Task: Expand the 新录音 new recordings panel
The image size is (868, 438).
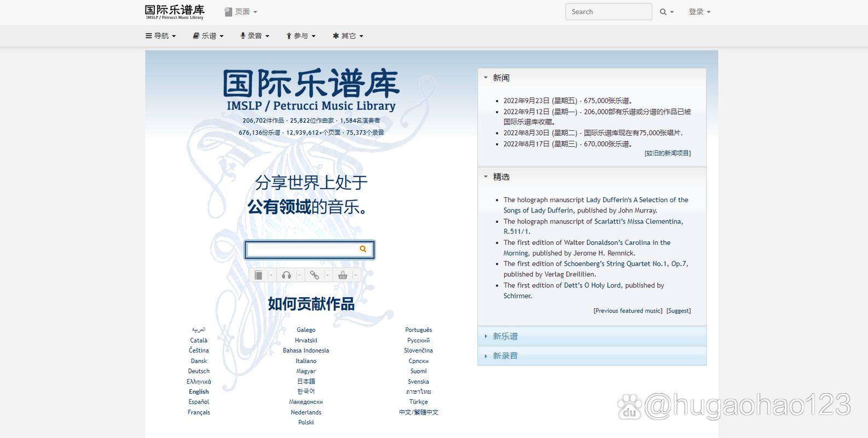Action: click(x=592, y=356)
